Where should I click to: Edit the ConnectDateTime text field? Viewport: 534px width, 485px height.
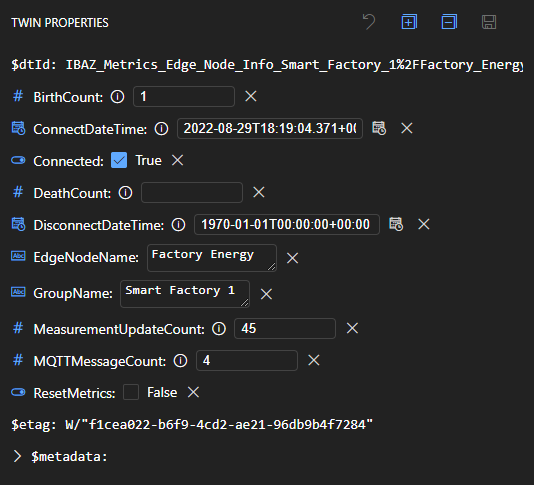click(270, 128)
